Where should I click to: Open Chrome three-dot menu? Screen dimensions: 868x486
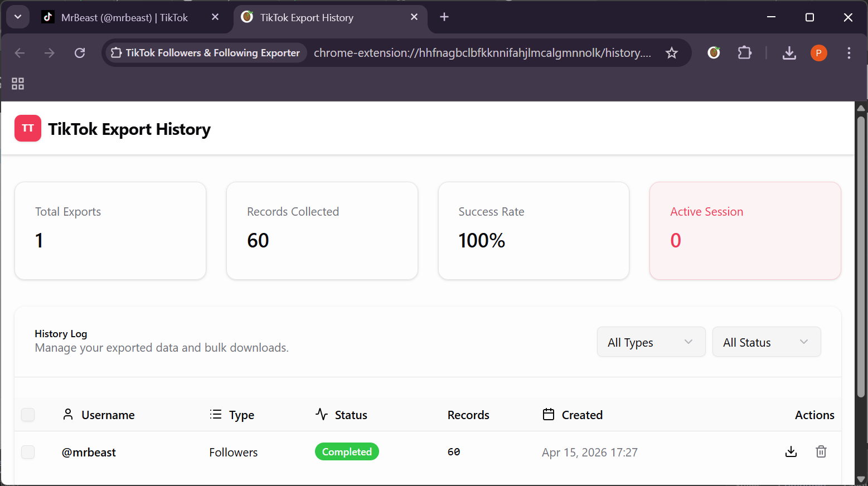click(x=849, y=53)
